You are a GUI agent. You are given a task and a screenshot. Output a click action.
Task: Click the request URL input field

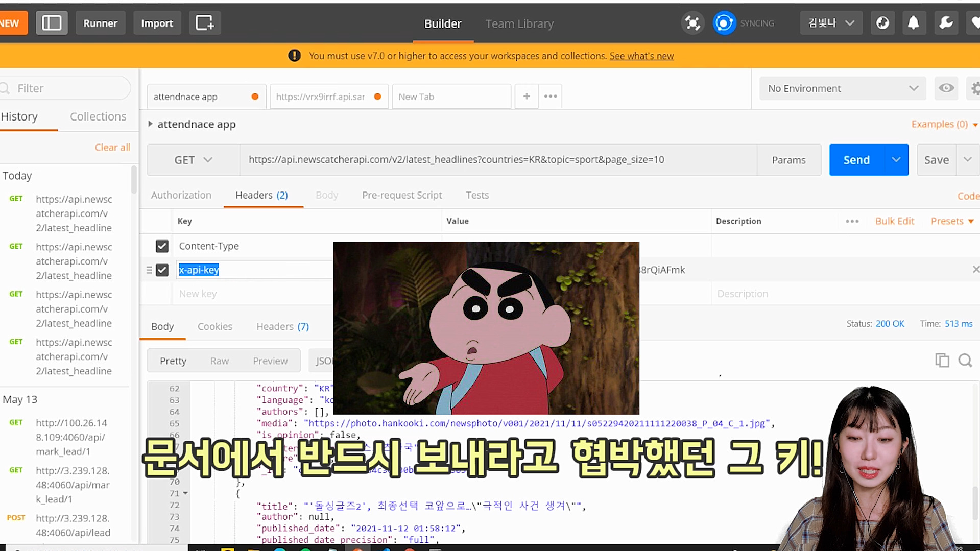498,160
